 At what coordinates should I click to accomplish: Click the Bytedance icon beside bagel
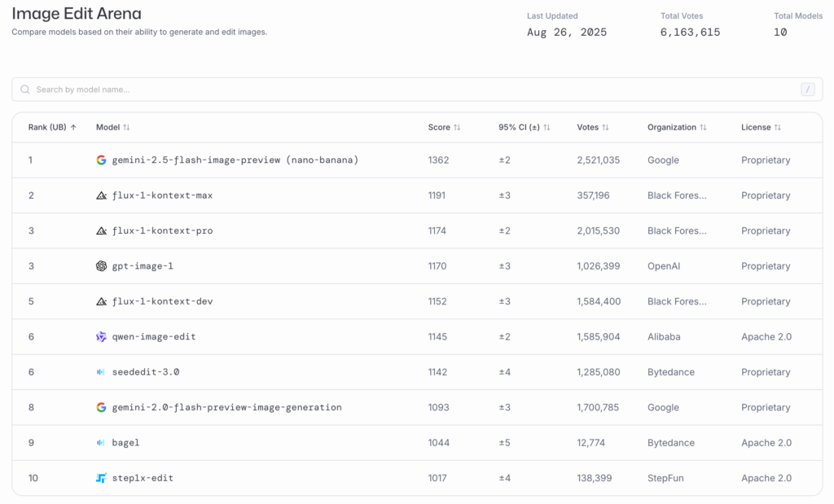pos(100,443)
